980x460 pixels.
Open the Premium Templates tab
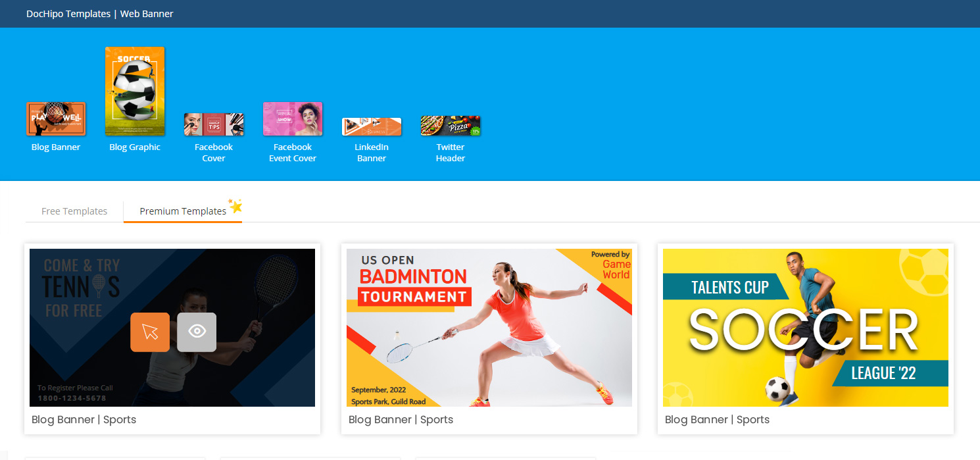tap(183, 211)
